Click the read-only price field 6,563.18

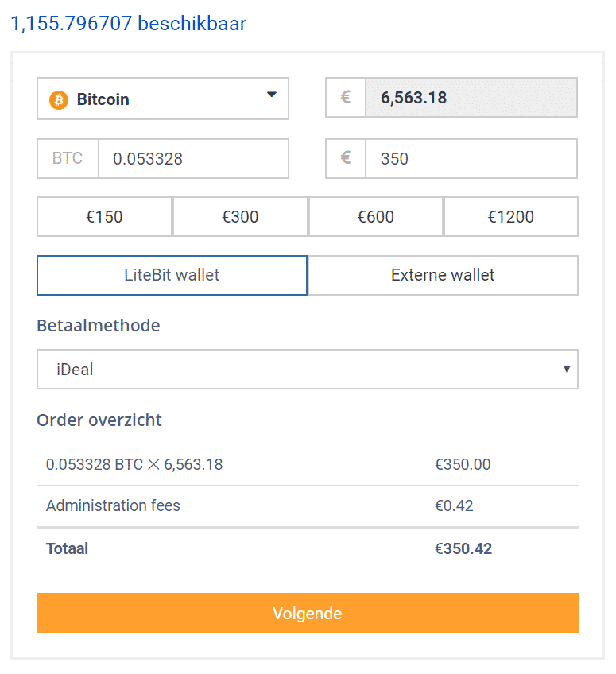point(471,97)
